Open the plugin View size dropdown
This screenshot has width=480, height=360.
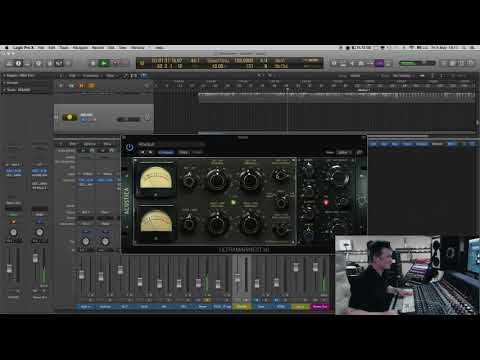pyautogui.click(x=343, y=152)
